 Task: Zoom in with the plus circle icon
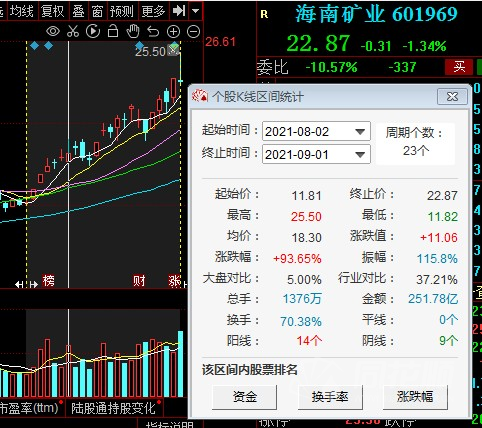(x=173, y=32)
